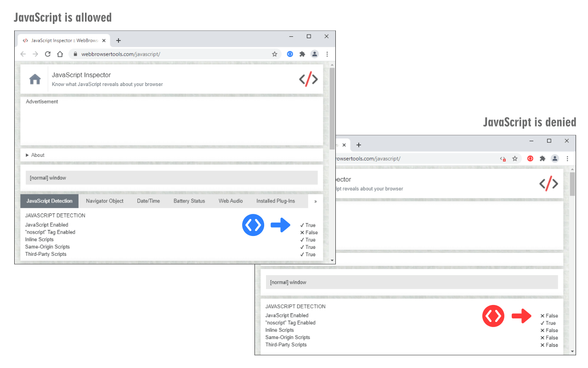Click scrollbar up arrow in denied window
Screen dimensions: 588x368
[x=572, y=169]
